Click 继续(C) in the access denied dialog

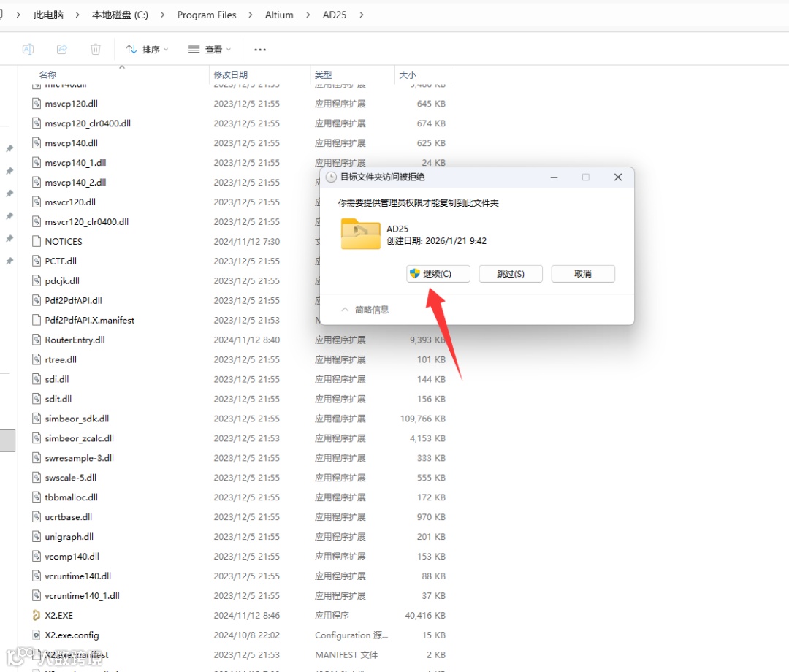click(438, 274)
